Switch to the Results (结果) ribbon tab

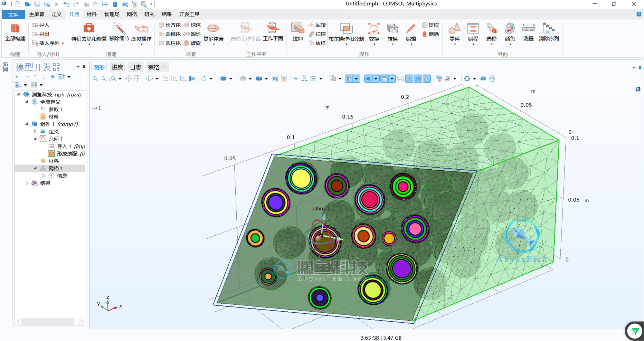(166, 14)
